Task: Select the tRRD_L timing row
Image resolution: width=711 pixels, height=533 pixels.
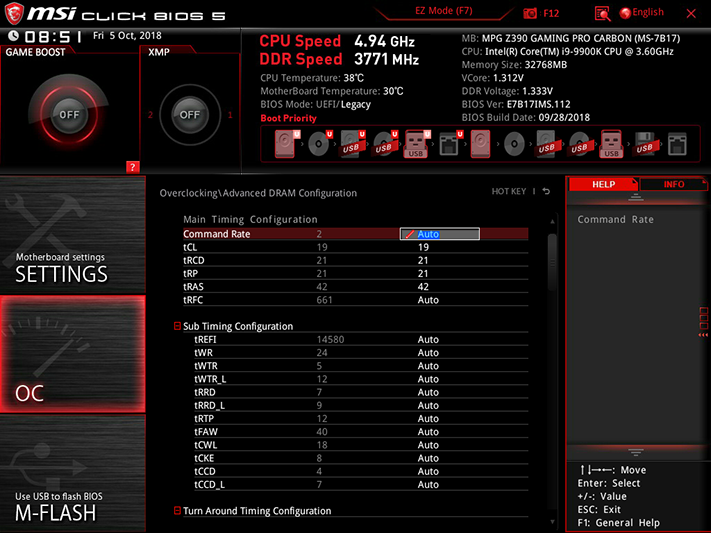Action: pos(361,405)
